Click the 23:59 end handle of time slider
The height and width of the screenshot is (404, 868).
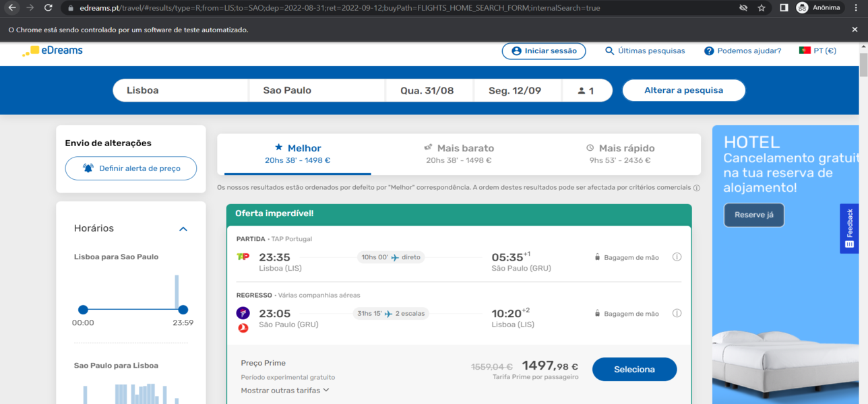183,310
